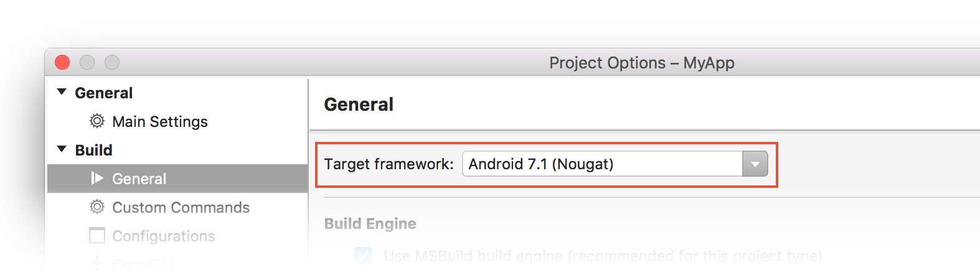
Task: Click the Configurations window icon
Action: [97, 235]
